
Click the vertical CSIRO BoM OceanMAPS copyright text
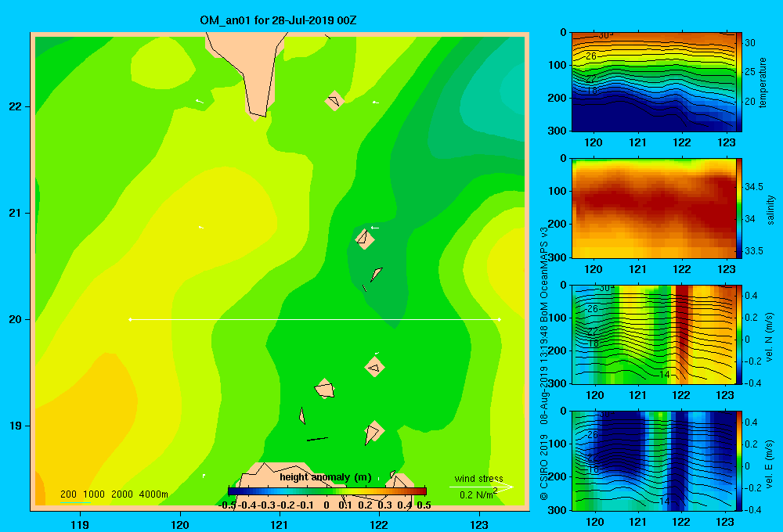click(544, 363)
